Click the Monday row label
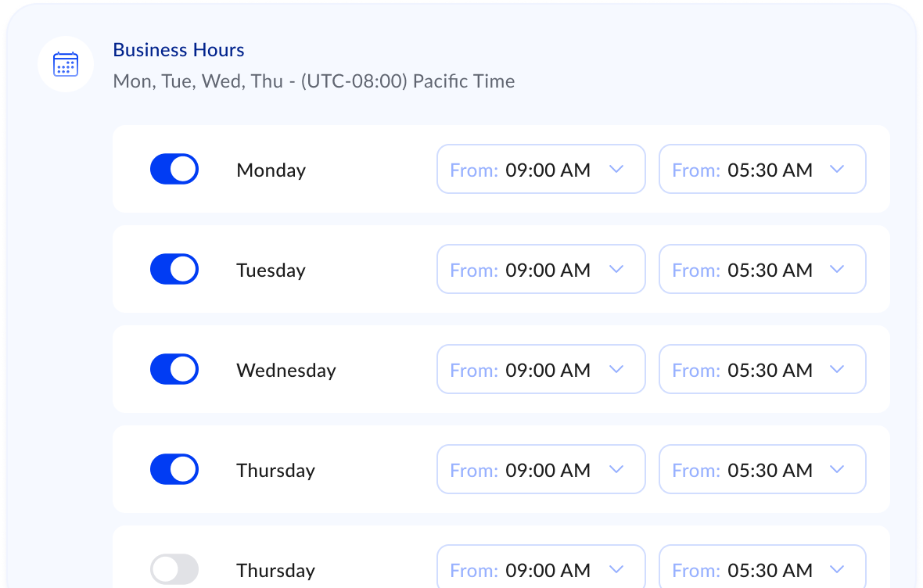This screenshot has height=588, width=923. pyautogui.click(x=271, y=169)
